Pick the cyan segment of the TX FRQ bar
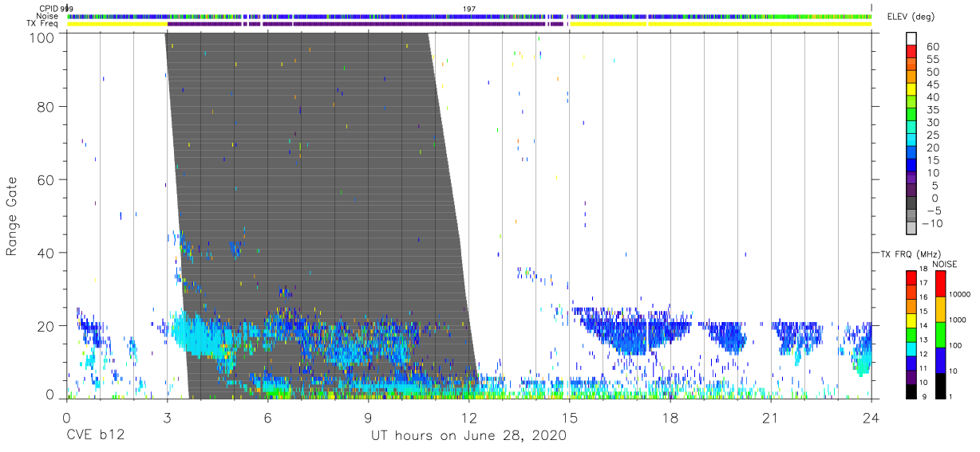 click(911, 348)
